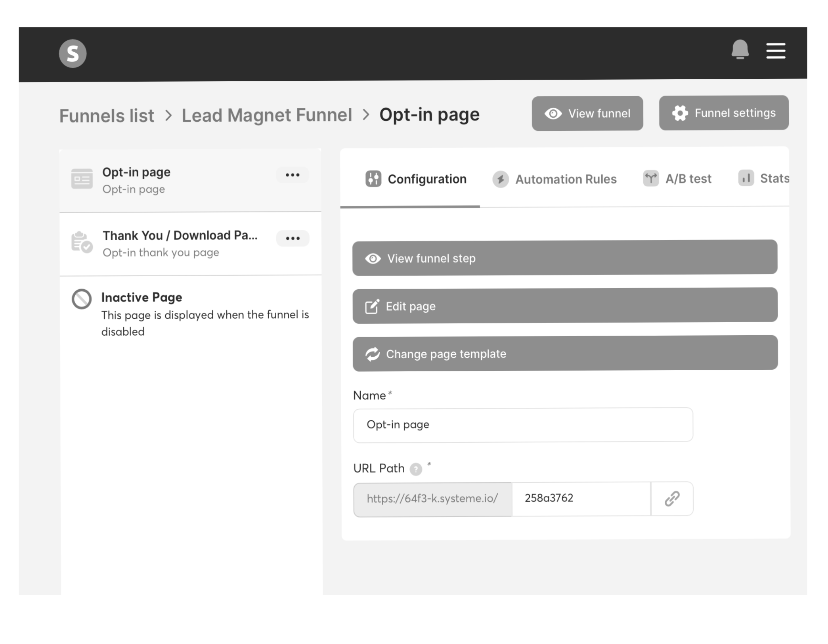Select the Opt-in page step
The height and width of the screenshot is (644, 828).
coord(190,180)
